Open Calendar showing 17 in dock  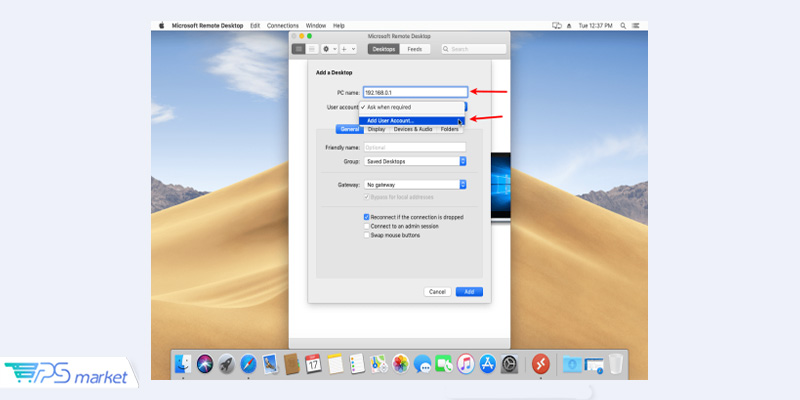pos(313,364)
